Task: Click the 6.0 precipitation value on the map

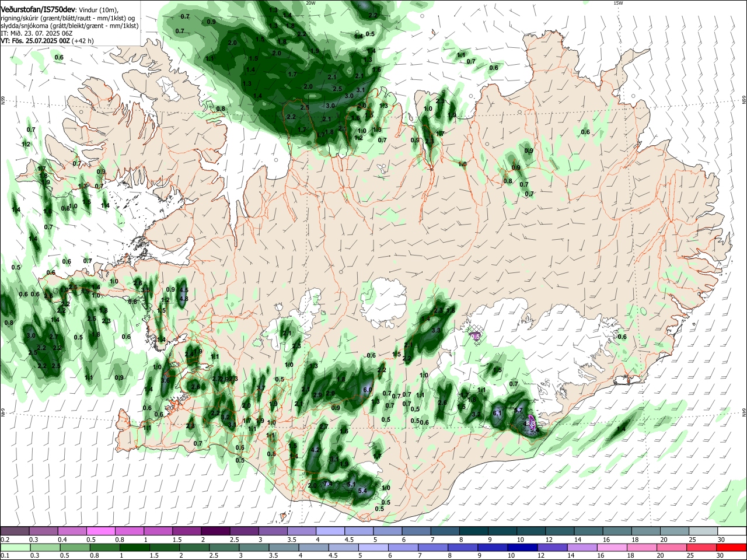Action: [368, 390]
